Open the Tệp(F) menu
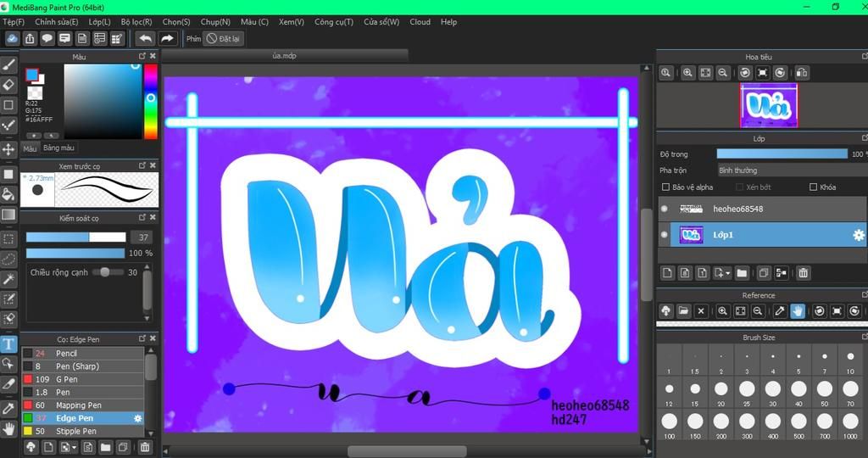Viewport: 868px width, 458px height. pos(14,22)
